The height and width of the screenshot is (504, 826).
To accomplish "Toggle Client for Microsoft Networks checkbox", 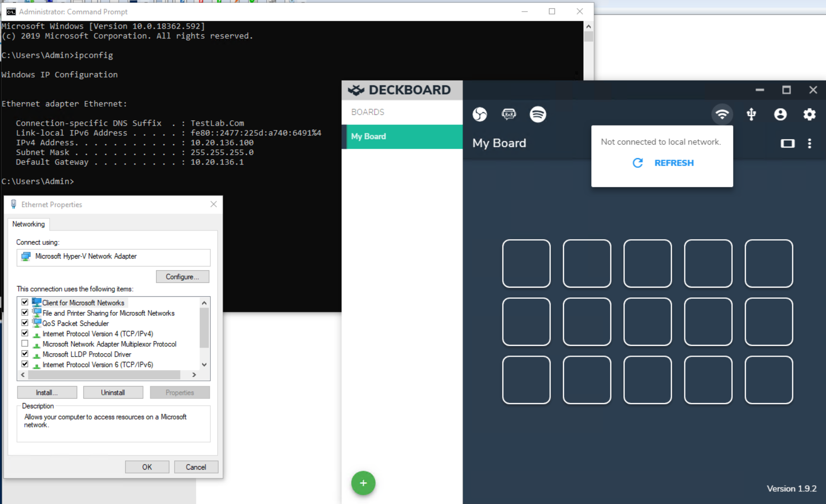I will [x=25, y=302].
